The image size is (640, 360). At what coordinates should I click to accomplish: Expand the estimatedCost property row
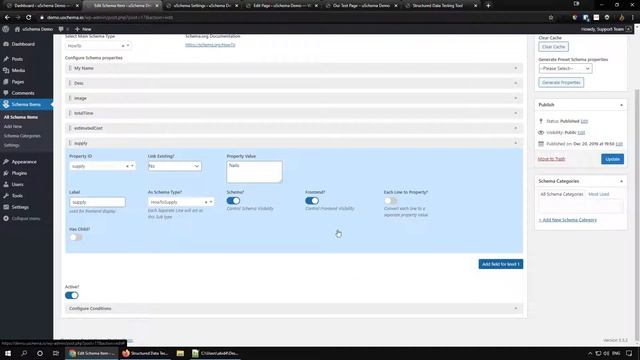point(294,128)
